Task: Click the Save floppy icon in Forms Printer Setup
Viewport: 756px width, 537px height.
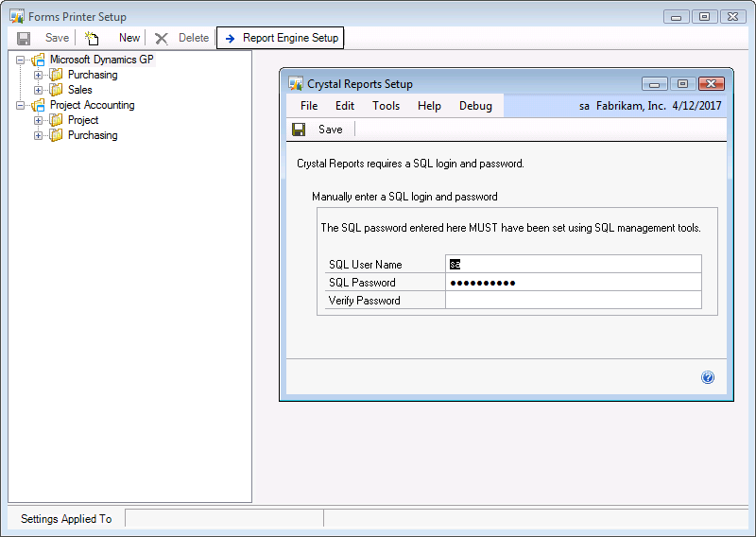Action: (23, 38)
